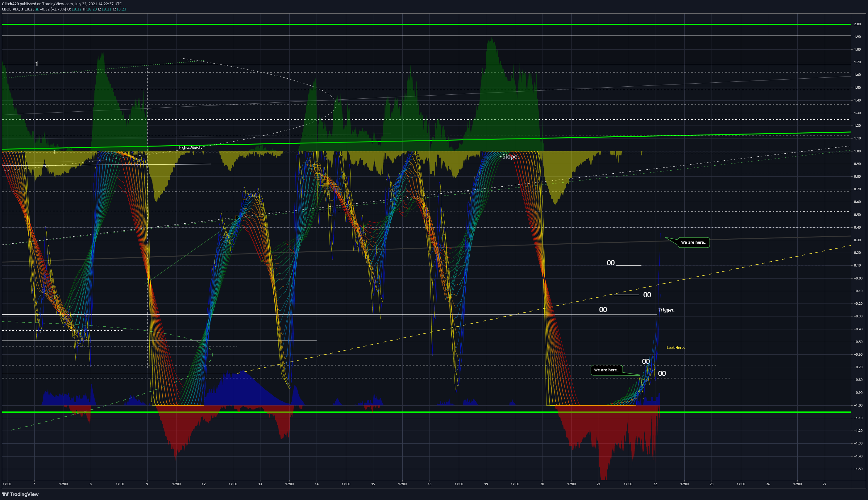Click the 2.00 price axis label
Screen dimensions: 868x500
pyautogui.click(x=857, y=24)
